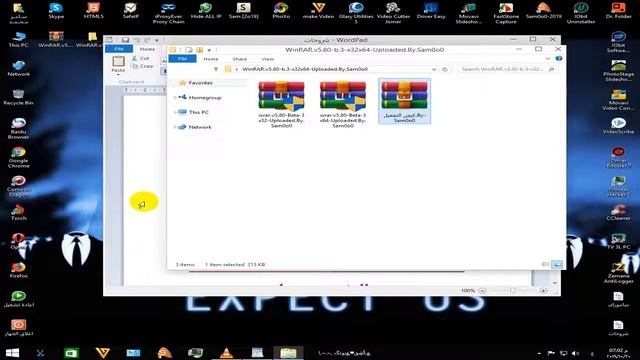Image resolution: width=640 pixels, height=360 pixels.
Task: Zoom in button in WordPad status bar
Action: 543,291
